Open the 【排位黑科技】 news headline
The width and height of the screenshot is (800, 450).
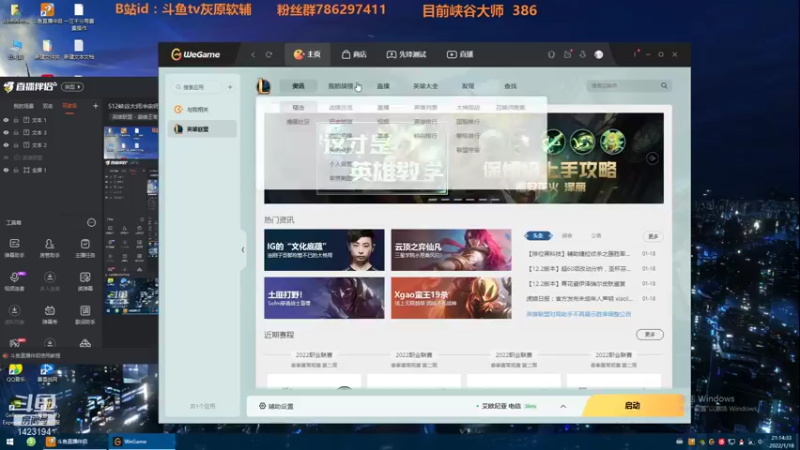pyautogui.click(x=579, y=254)
